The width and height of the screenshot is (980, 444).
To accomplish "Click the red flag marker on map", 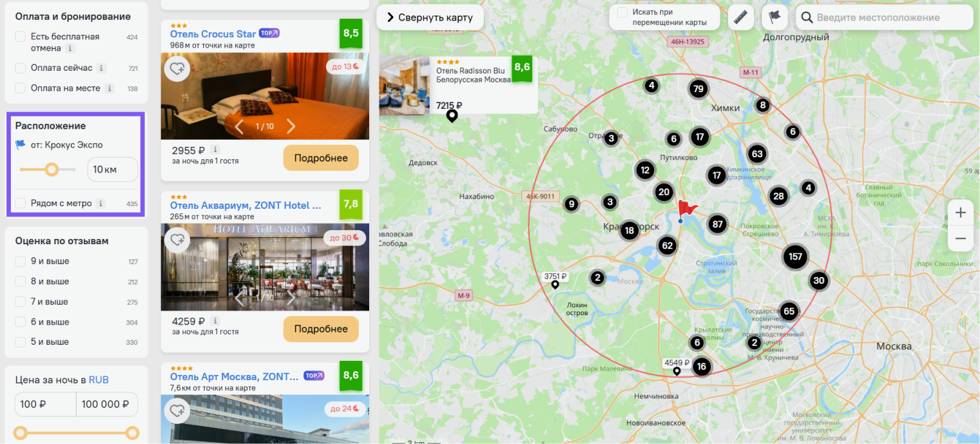I will coord(687,209).
